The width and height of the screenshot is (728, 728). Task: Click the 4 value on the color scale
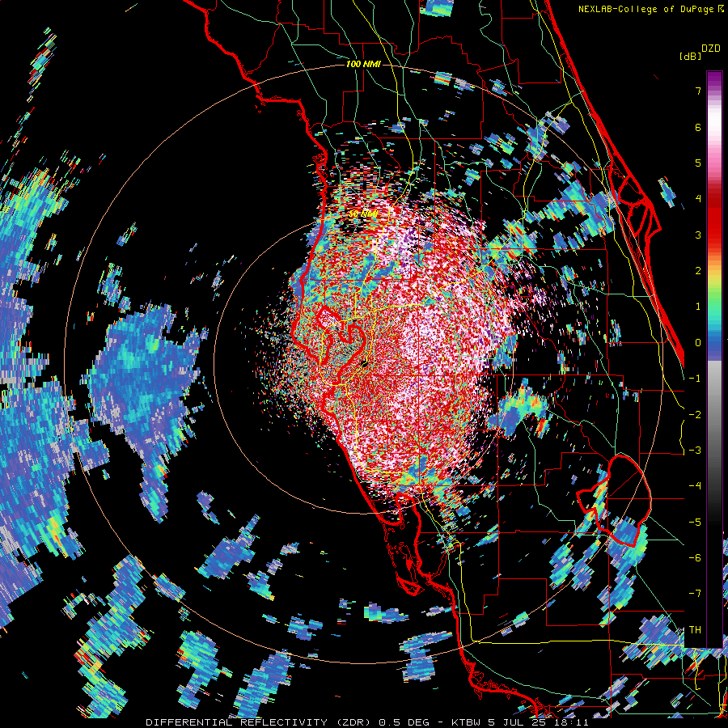tap(698, 199)
